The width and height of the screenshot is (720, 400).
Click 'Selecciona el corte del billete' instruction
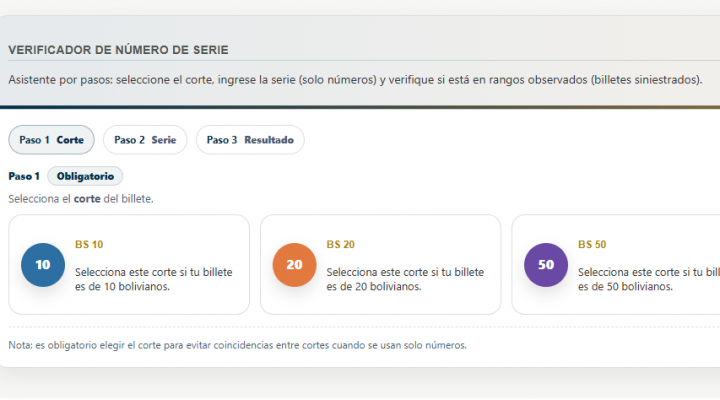pyautogui.click(x=80, y=198)
